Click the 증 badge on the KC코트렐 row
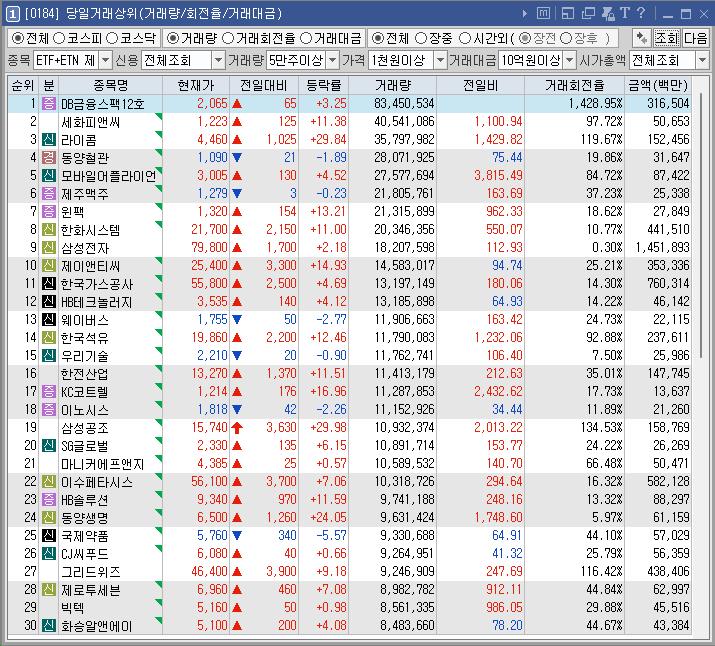This screenshot has width=715, height=646. [x=48, y=392]
